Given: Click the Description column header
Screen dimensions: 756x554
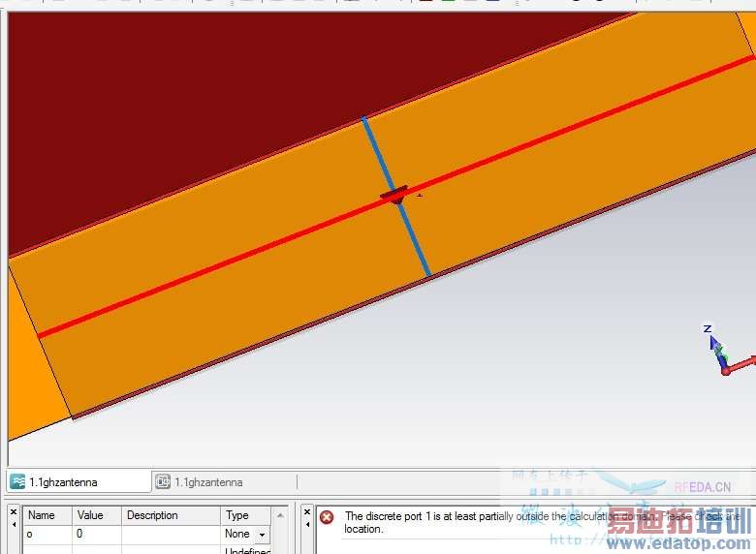Looking at the screenshot, I should (x=172, y=515).
